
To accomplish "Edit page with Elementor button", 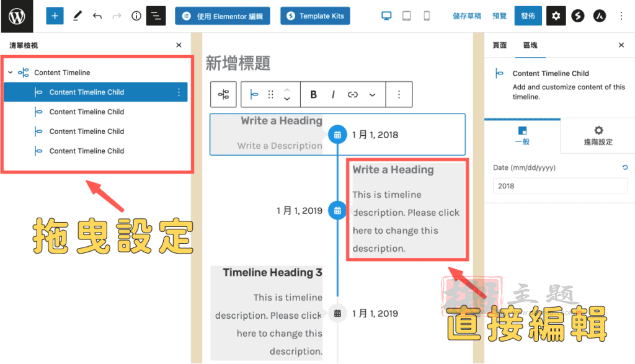I will (x=223, y=16).
